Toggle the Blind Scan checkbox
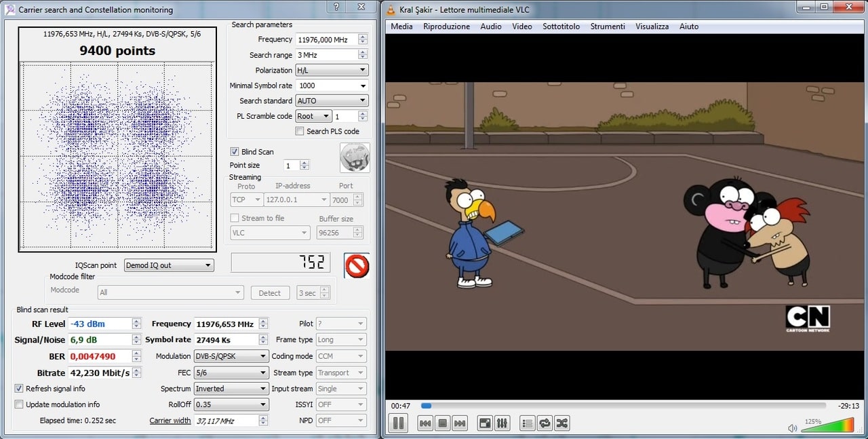Screen dimensions: 868x439 pos(235,151)
